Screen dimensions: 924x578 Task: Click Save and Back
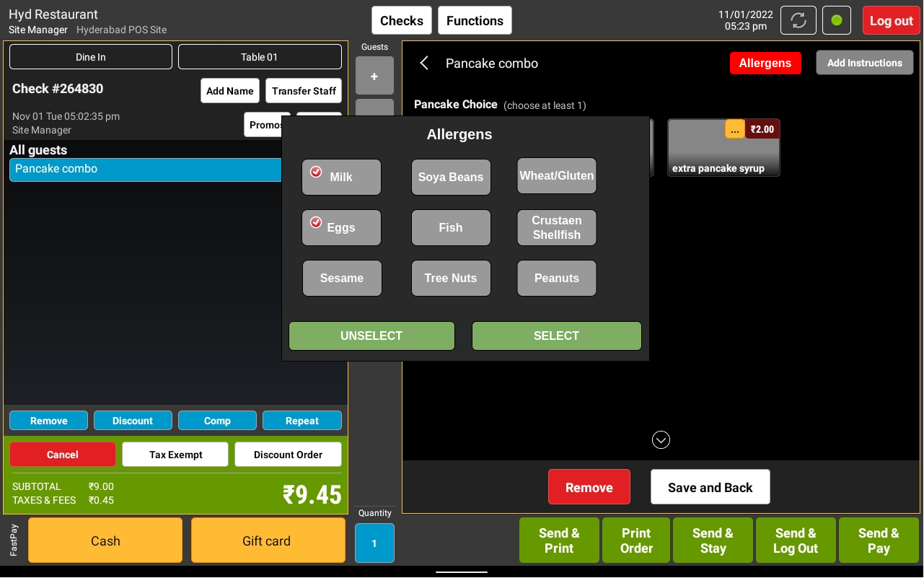pos(710,487)
